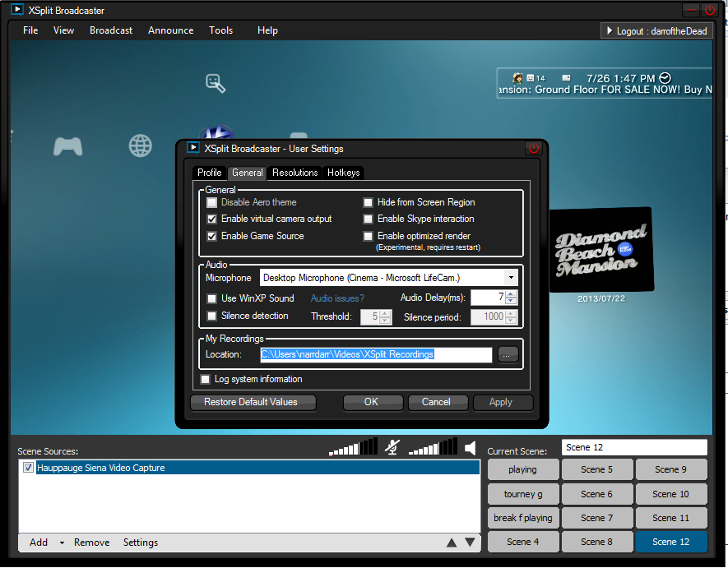Click the globe network icon in preview
This screenshot has width=728, height=568.
[x=140, y=145]
